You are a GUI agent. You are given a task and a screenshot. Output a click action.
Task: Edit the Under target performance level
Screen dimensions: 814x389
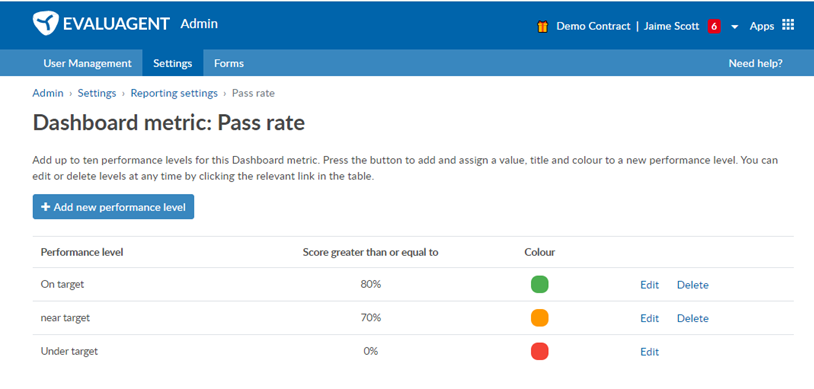[649, 352]
